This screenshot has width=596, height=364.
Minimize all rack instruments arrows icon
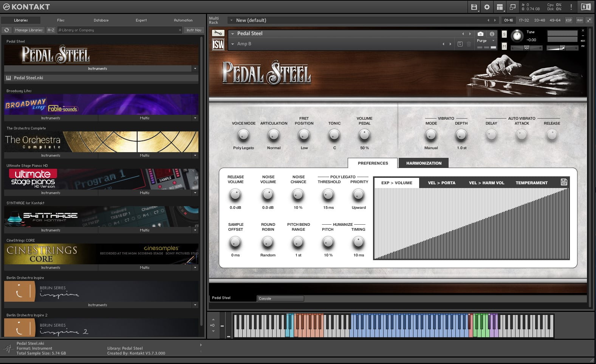(589, 20)
